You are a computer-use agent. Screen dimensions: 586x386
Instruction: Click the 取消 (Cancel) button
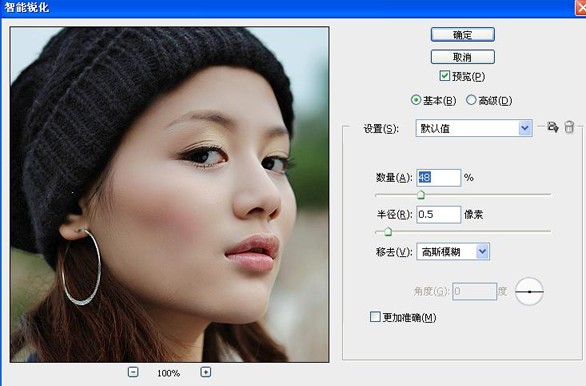pyautogui.click(x=463, y=57)
